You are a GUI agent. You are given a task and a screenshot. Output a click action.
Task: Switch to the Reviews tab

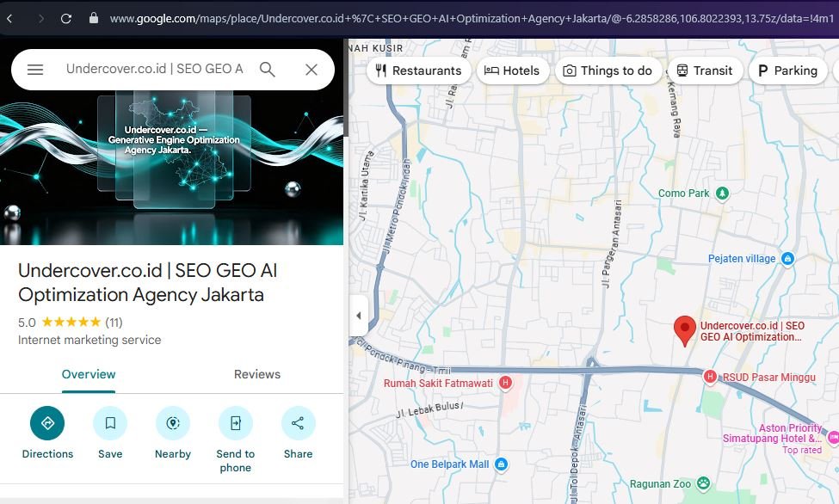(x=257, y=374)
